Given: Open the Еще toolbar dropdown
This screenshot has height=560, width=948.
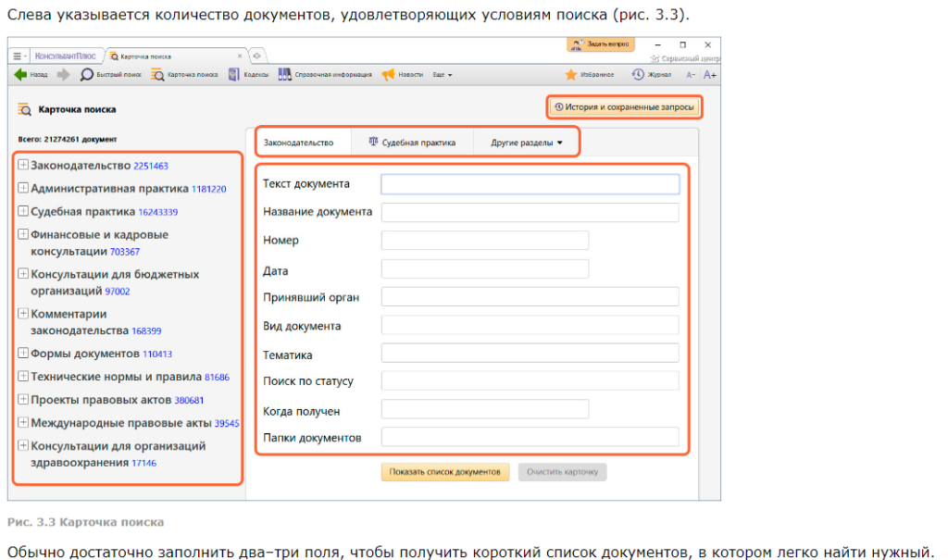Looking at the screenshot, I should (x=443, y=75).
